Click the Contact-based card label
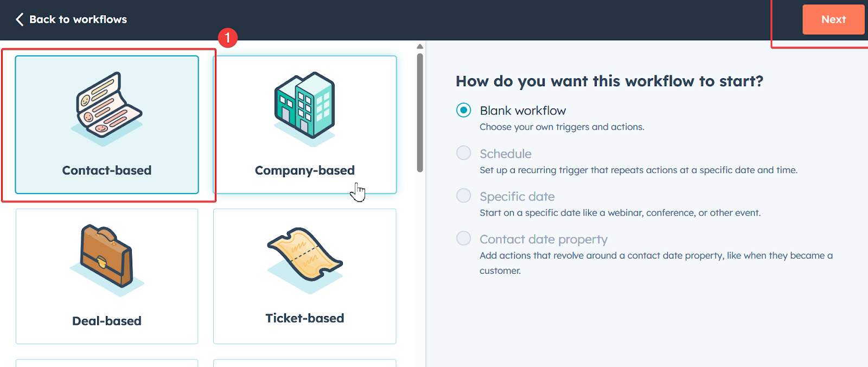The image size is (868, 367). [x=107, y=170]
